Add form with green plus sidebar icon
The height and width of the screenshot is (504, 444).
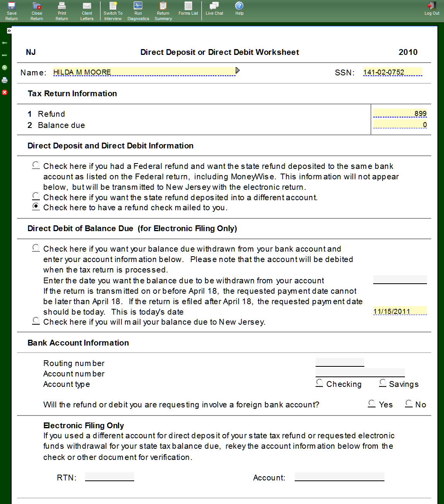[x=5, y=68]
